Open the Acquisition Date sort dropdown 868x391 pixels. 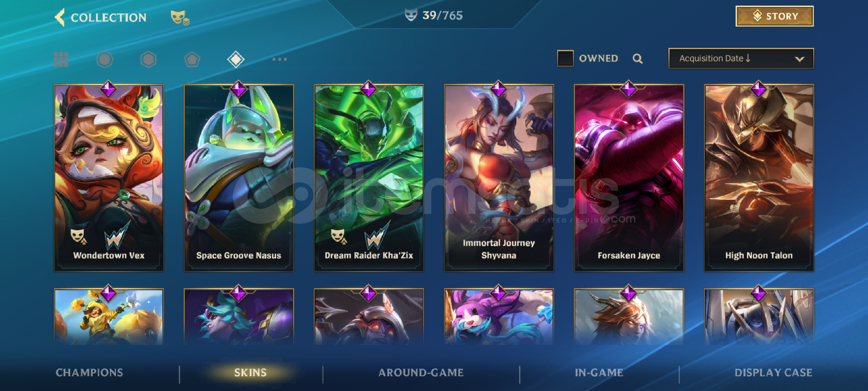741,58
